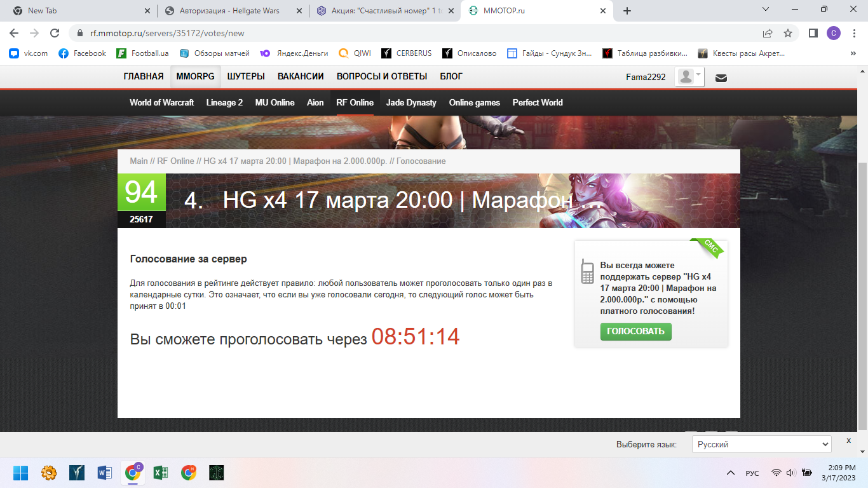Open the QIWI bookmark
The width and height of the screenshot is (868, 488).
pyautogui.click(x=354, y=53)
